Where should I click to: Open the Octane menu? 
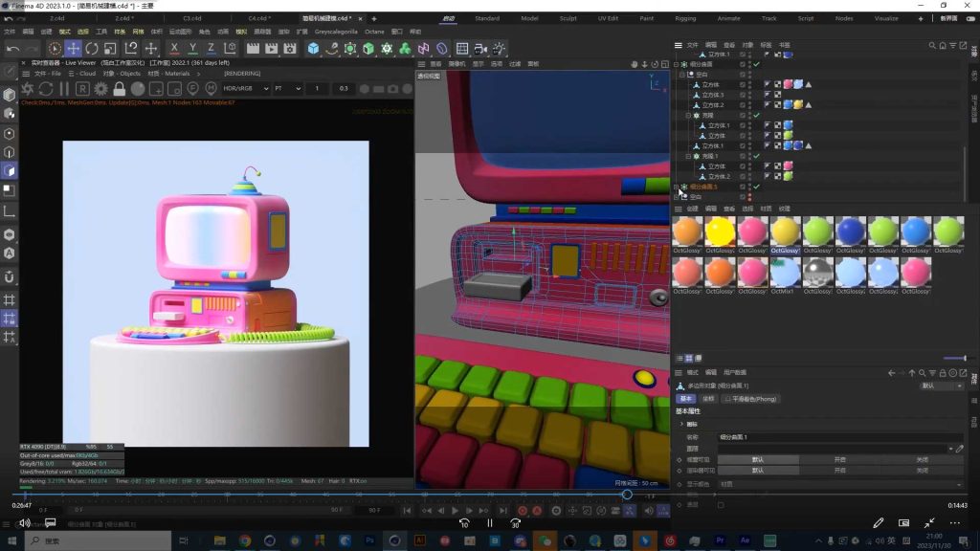click(373, 32)
